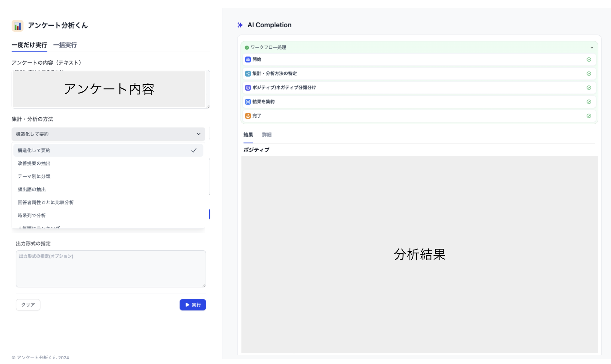
Task: Choose テーマ別に分類 from the list
Action: coord(34,176)
